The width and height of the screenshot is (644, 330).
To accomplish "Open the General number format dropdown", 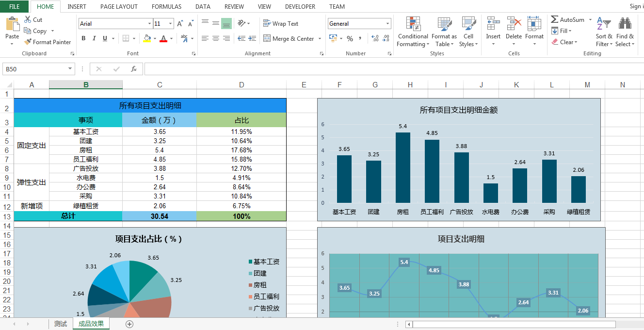I will pos(388,23).
